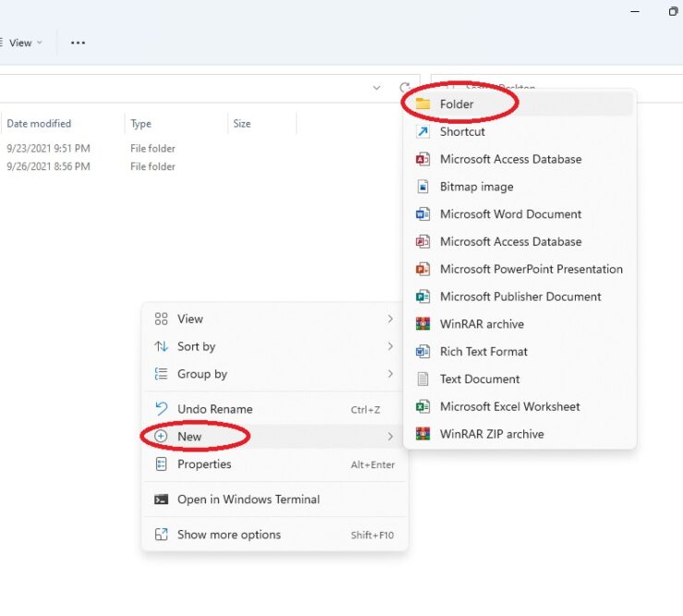Click the Text Document page icon
Viewport: 683px width, 616px height.
click(423, 379)
